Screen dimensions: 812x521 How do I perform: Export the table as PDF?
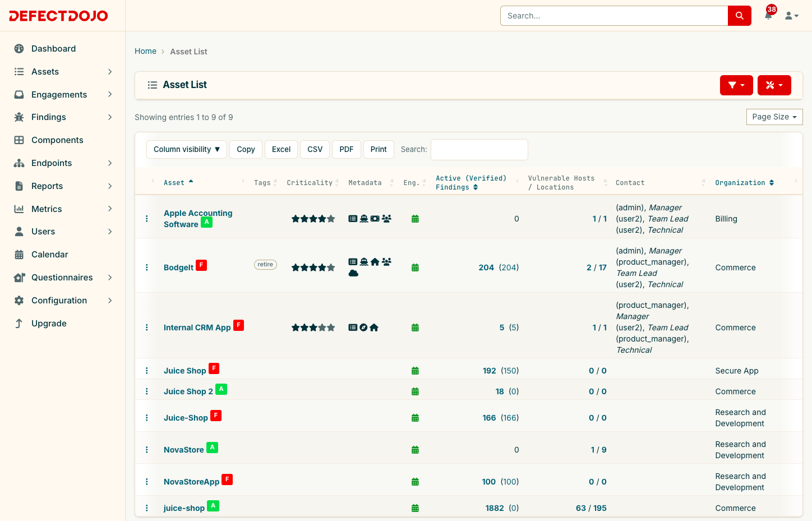tap(347, 149)
